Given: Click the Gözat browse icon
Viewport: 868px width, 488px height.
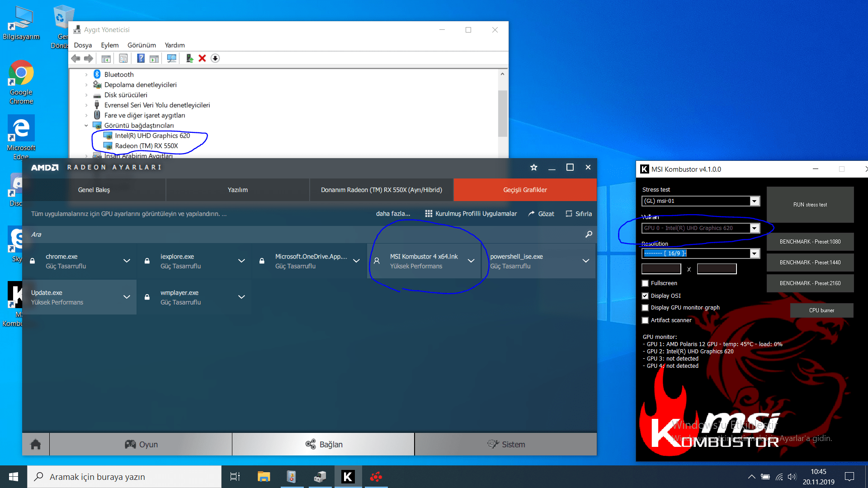Looking at the screenshot, I should [532, 214].
